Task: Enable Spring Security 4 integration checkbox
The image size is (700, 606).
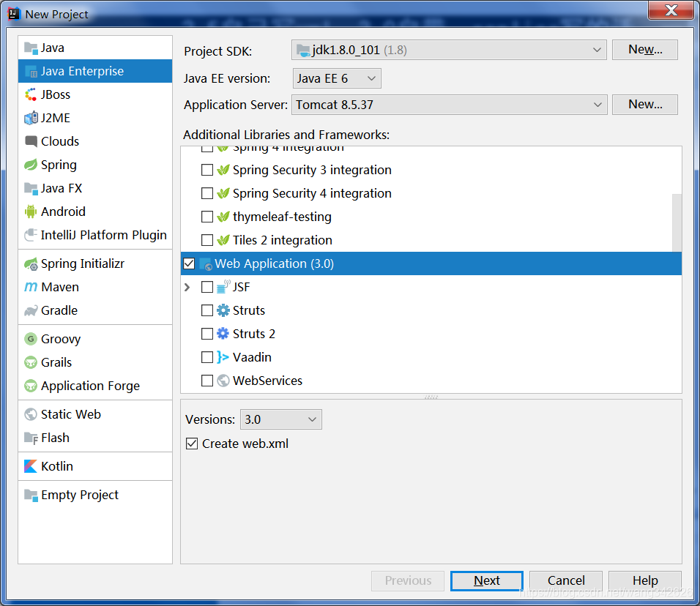Action: click(x=207, y=193)
